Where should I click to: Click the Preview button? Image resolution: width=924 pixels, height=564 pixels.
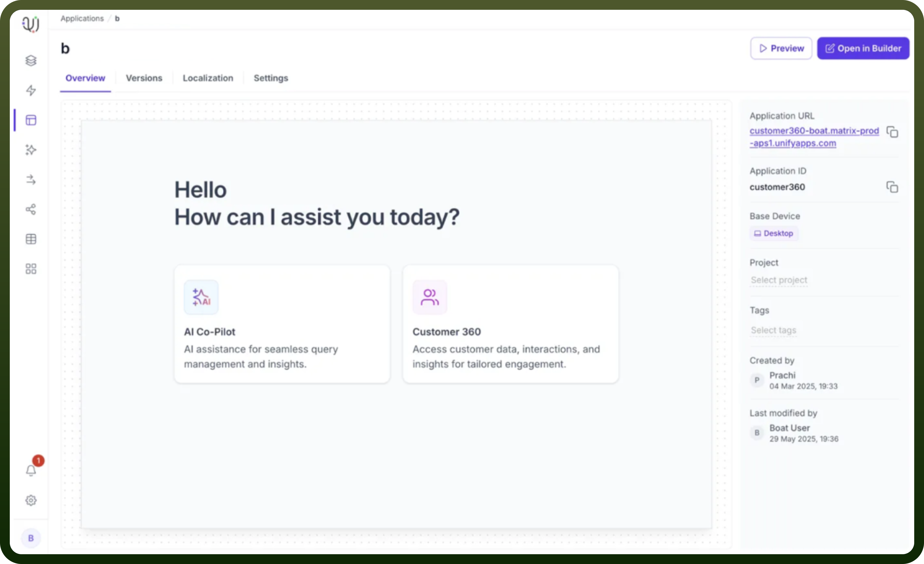click(781, 48)
